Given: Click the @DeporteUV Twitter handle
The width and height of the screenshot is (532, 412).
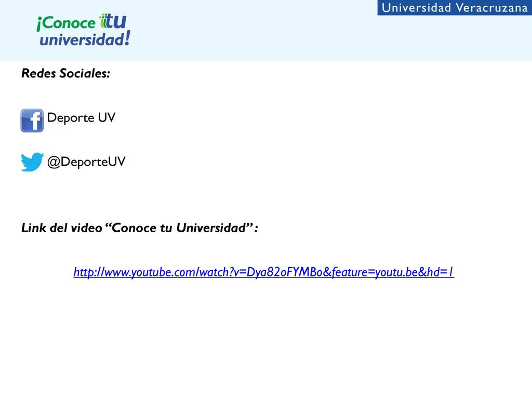Looking at the screenshot, I should coord(86,162).
